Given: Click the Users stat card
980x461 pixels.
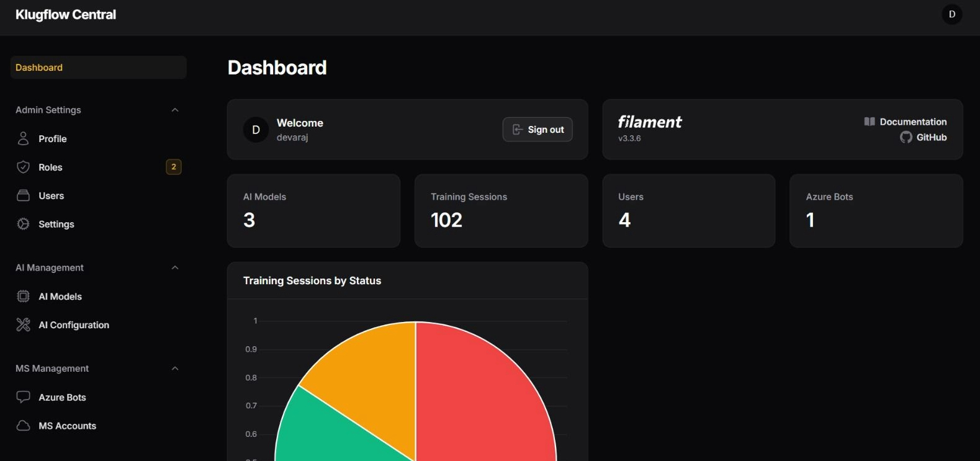Looking at the screenshot, I should pos(689,210).
